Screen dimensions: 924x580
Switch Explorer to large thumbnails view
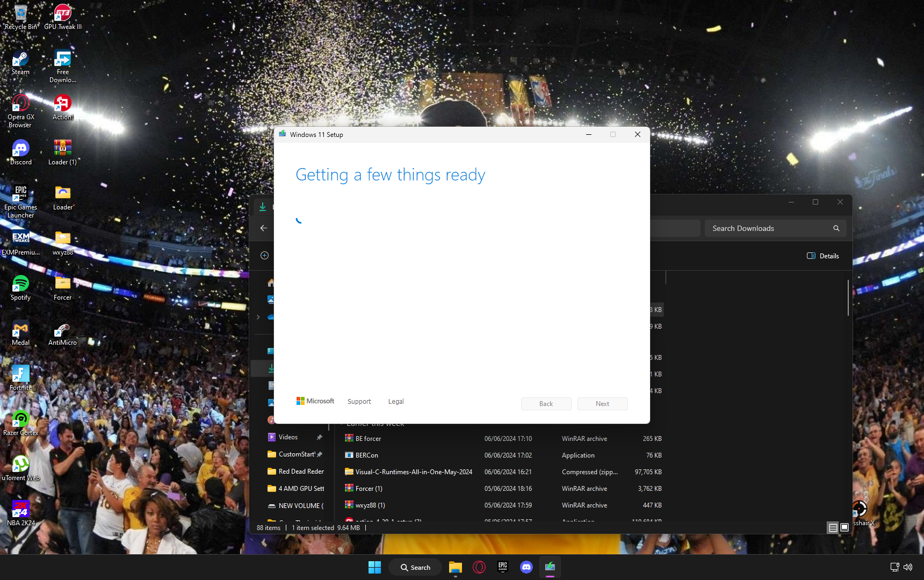(844, 527)
